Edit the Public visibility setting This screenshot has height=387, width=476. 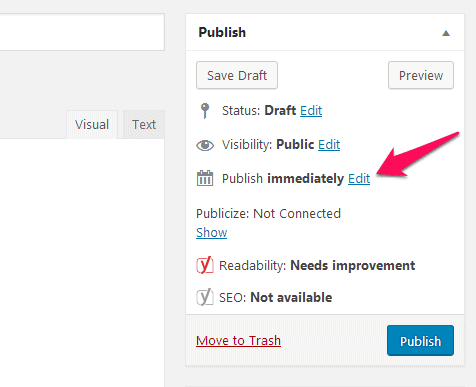329,145
